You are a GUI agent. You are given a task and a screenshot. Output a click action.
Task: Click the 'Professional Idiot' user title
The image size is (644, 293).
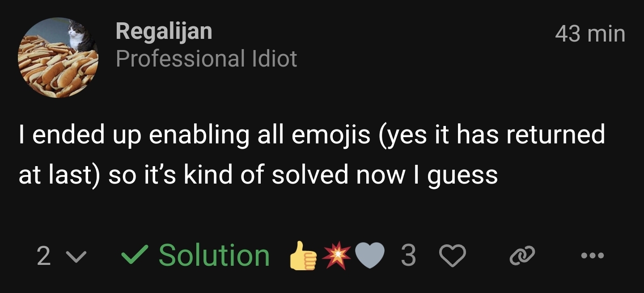click(x=206, y=59)
